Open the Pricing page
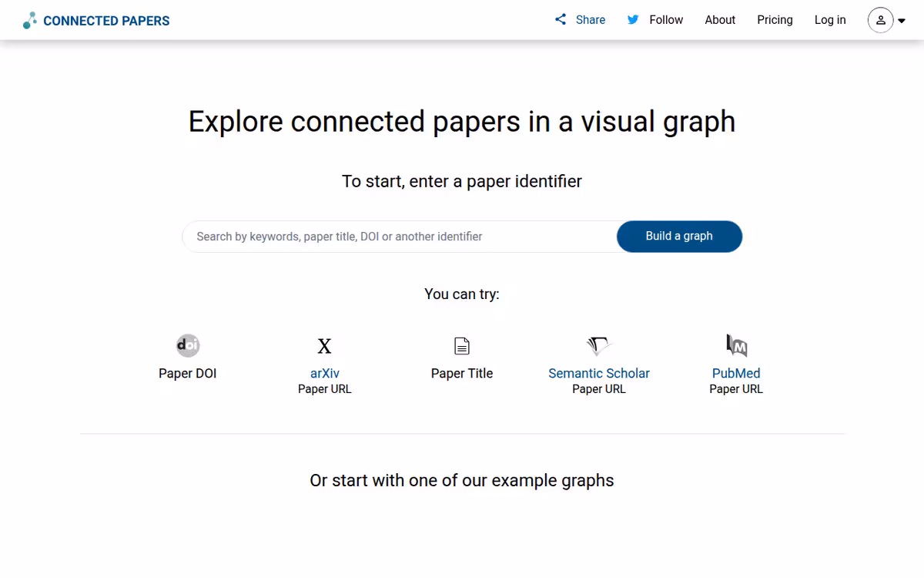Screen dimensions: 924x578 tap(775, 20)
